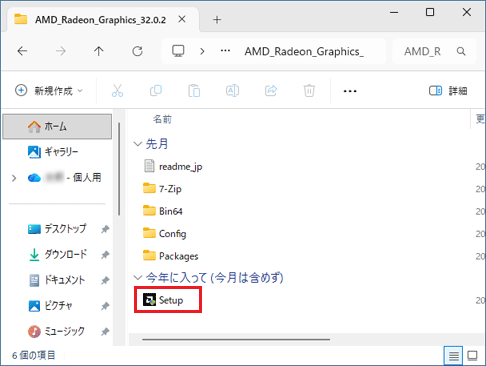This screenshot has width=486, height=366.
Task: Click the search magnifier icon
Action: pyautogui.click(x=461, y=51)
